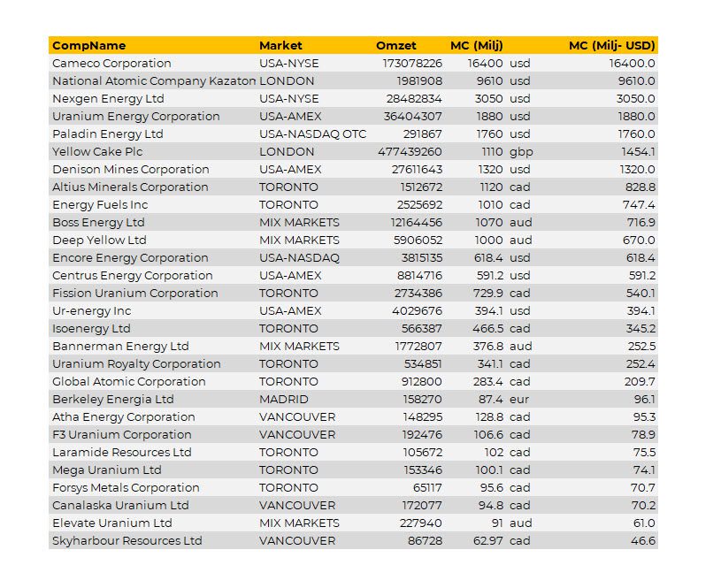Click MC value 62.97 for Skyharbour

coord(487,541)
